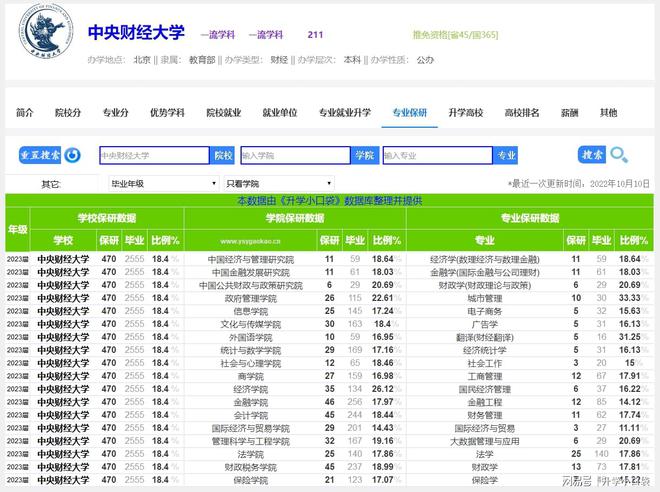Select the 外国语学院 cell
This screenshot has height=492, width=660.
pos(251,337)
